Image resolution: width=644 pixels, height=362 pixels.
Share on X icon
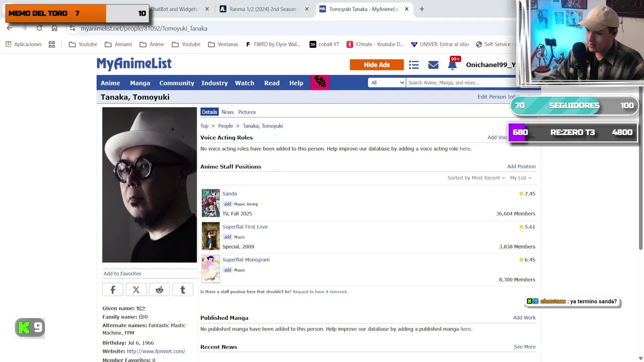[x=136, y=290]
